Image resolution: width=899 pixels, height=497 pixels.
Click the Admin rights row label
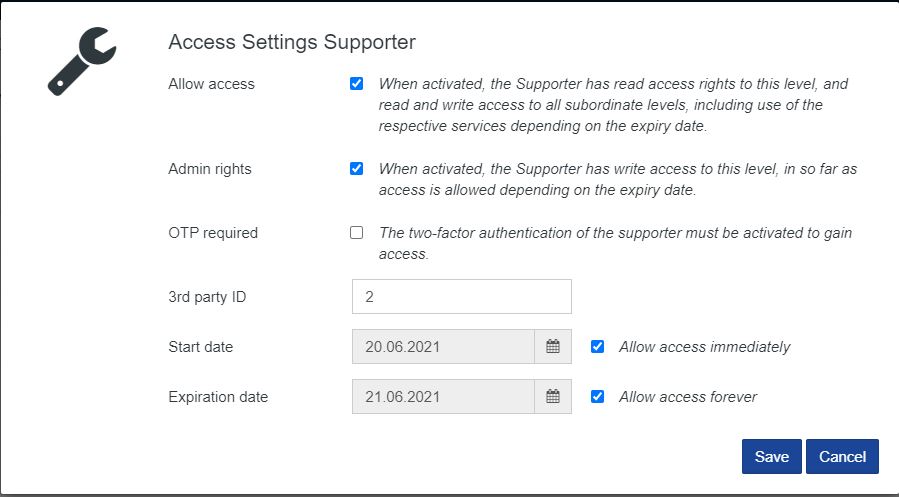click(210, 169)
